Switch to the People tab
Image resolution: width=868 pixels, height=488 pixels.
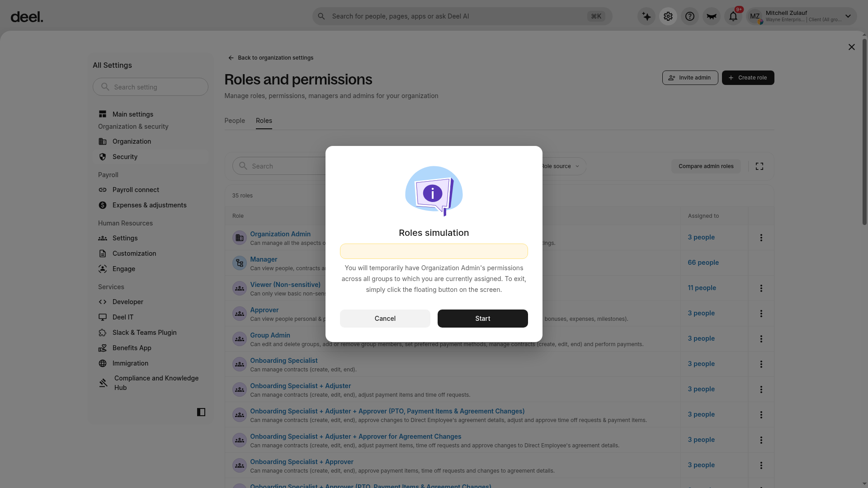tap(235, 121)
